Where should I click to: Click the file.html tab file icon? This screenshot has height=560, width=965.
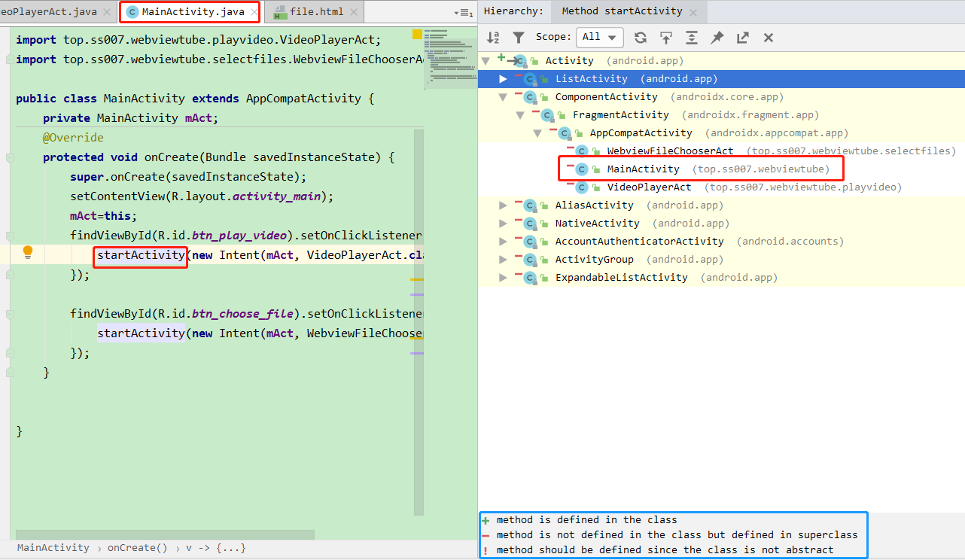pos(280,12)
